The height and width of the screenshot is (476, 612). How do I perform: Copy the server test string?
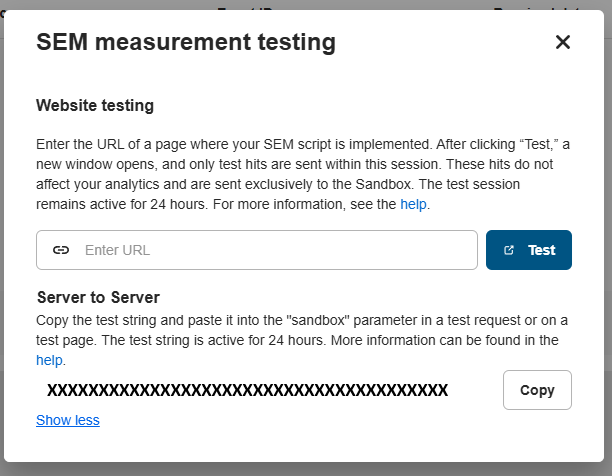[537, 390]
